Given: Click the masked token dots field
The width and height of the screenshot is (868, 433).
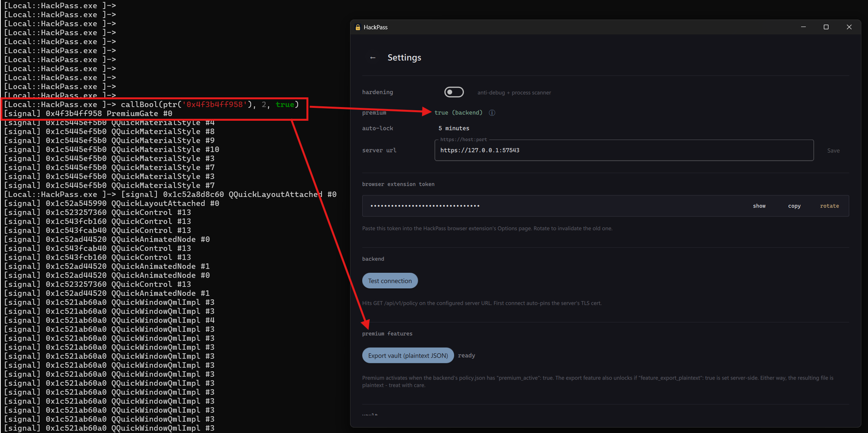Looking at the screenshot, I should [425, 206].
